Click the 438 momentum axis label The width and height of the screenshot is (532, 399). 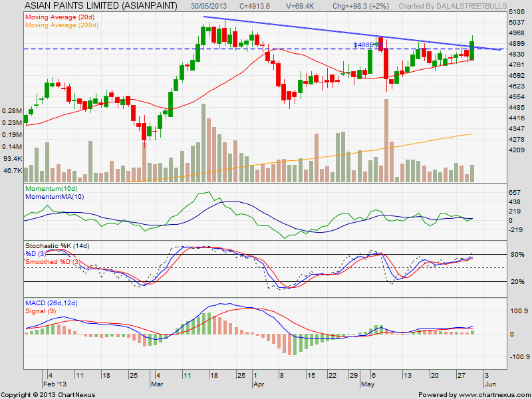(515, 202)
